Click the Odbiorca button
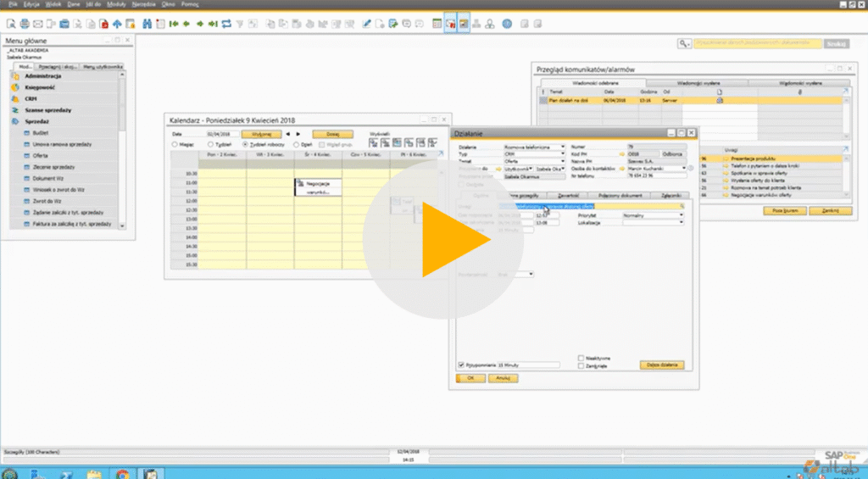Screen dimensions: 868x479 click(672, 154)
